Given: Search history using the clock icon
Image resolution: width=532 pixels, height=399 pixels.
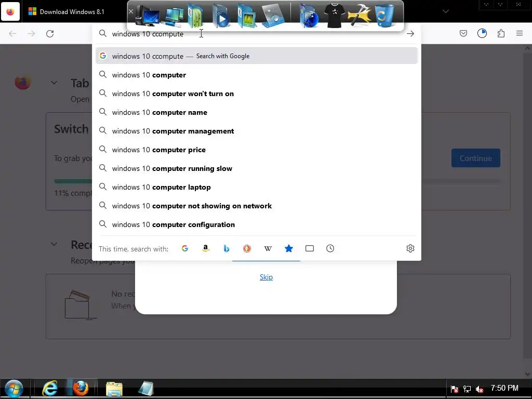Looking at the screenshot, I should [x=330, y=248].
